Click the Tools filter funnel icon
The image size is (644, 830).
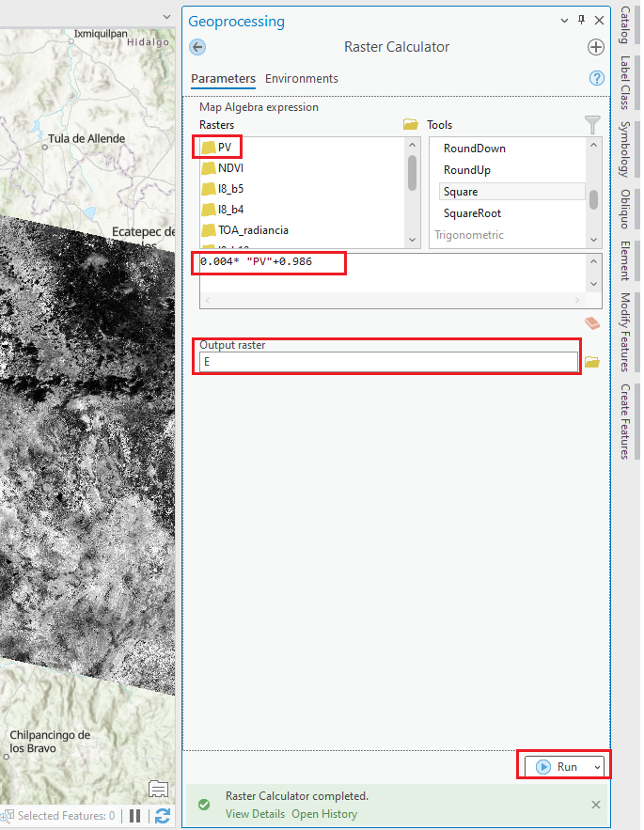[591, 125]
